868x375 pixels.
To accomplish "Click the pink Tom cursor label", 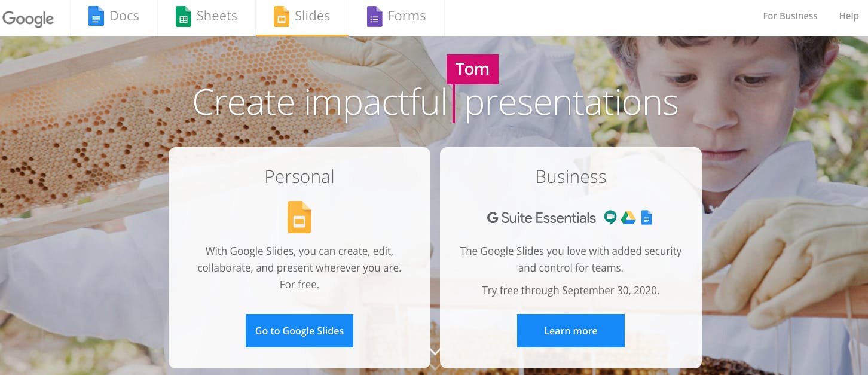I will [472, 69].
